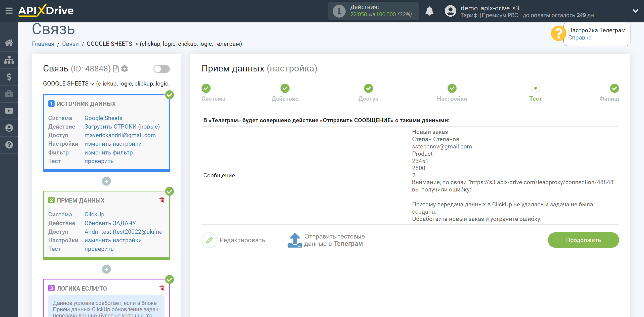Screen dimensions: 644x317
Task: Delete the ПРИЕМ ДАННЫХ block
Action: tap(162, 201)
